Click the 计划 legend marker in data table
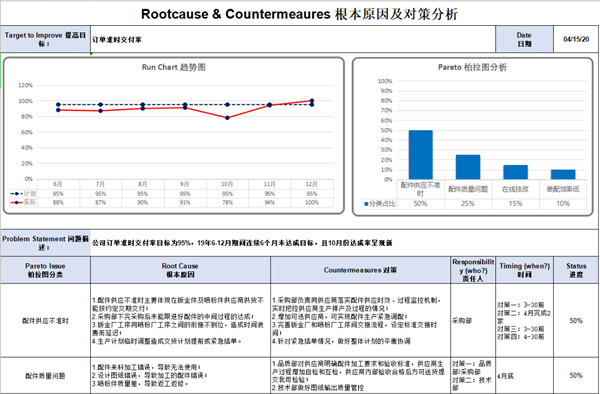The image size is (600, 394). pyautogui.click(x=16, y=194)
